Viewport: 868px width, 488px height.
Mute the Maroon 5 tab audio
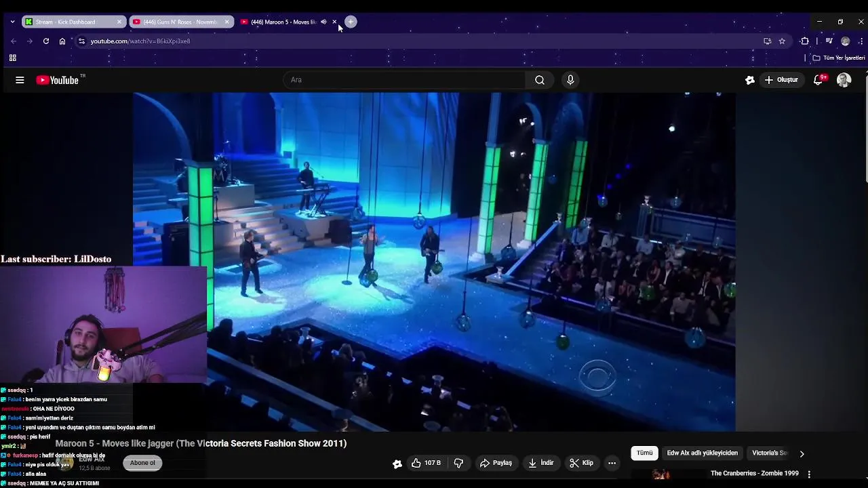pos(323,22)
